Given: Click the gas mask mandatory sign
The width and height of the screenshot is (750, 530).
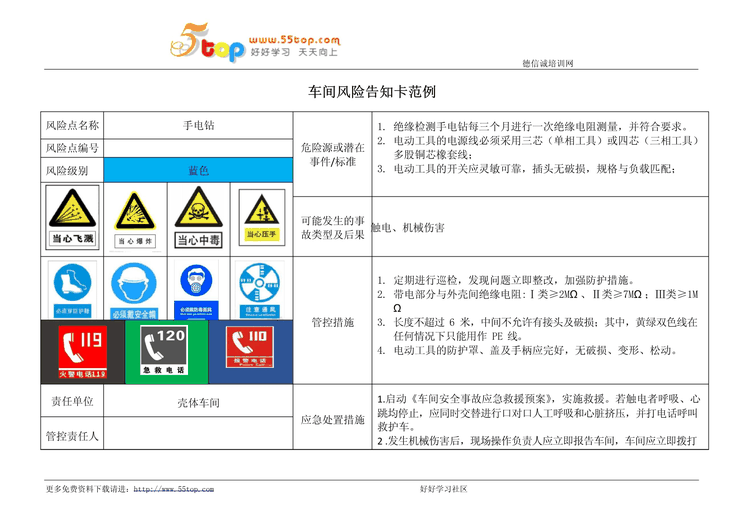Looking at the screenshot, I should [x=196, y=290].
